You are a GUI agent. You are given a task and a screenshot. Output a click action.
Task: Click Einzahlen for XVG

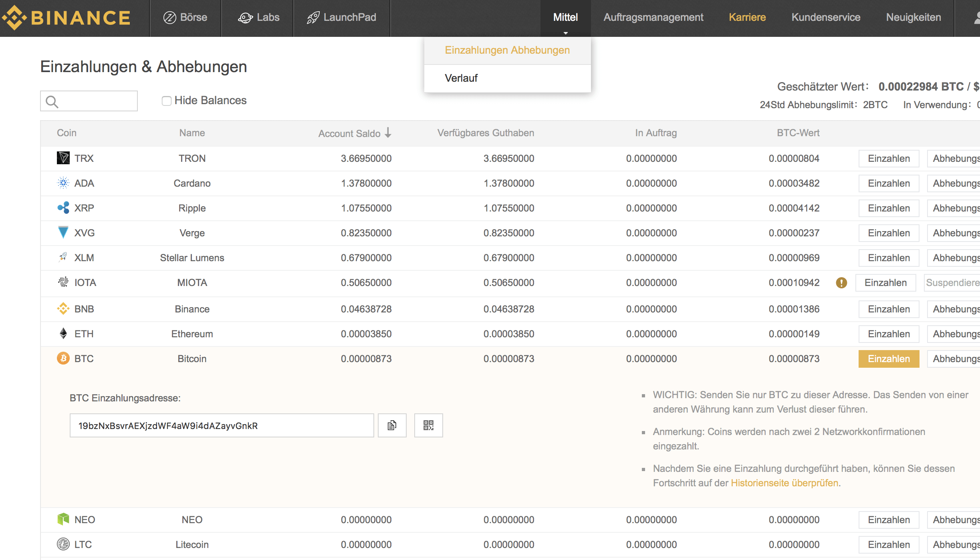[x=889, y=233]
